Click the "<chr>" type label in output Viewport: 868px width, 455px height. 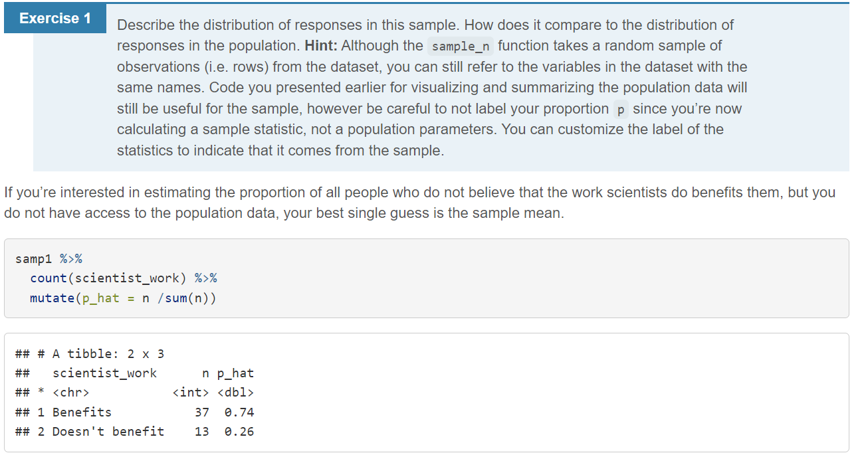pos(71,393)
